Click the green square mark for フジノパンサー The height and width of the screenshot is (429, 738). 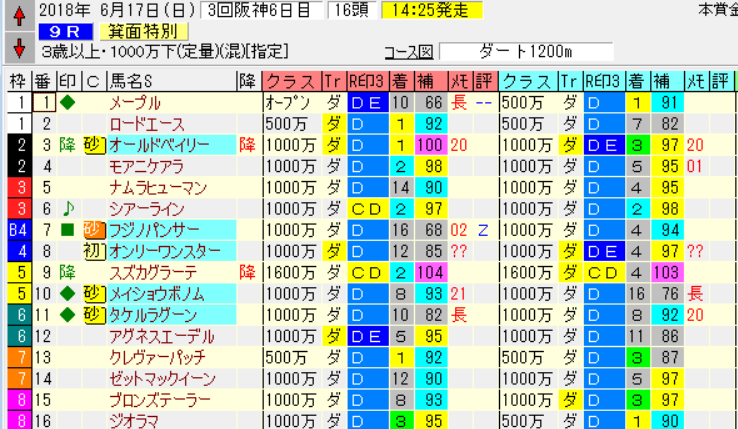pos(68,229)
